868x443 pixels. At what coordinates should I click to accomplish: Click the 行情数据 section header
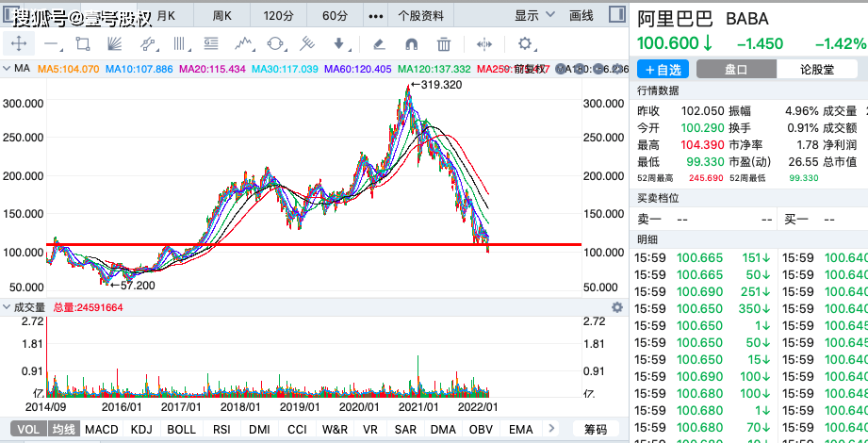tap(658, 90)
